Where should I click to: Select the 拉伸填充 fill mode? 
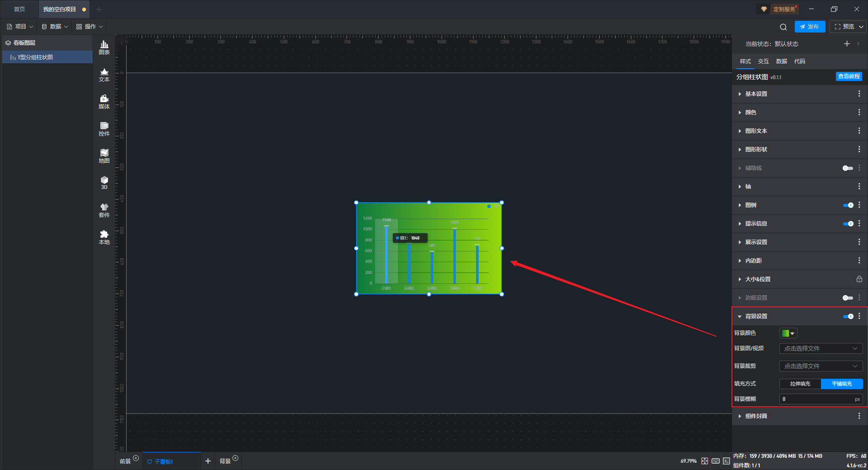pyautogui.click(x=800, y=384)
